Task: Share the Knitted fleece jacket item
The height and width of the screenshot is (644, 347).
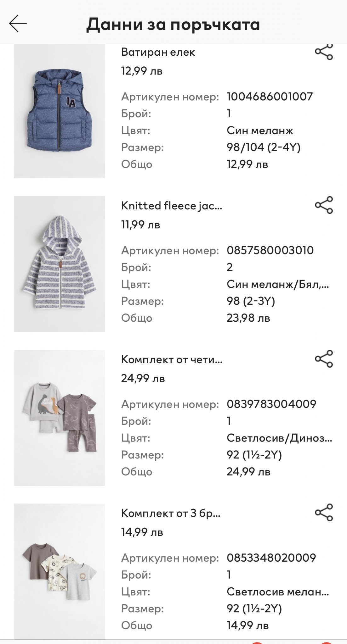Action: (324, 205)
